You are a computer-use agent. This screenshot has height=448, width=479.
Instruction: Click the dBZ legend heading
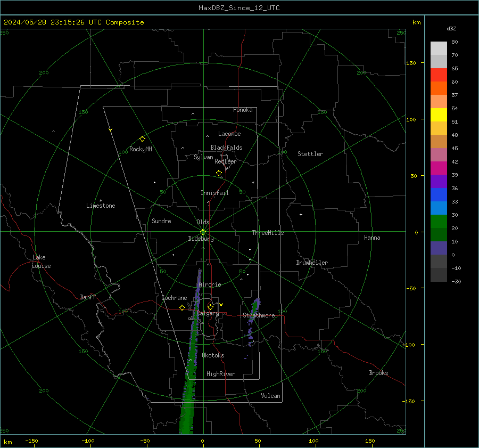pos(451,28)
